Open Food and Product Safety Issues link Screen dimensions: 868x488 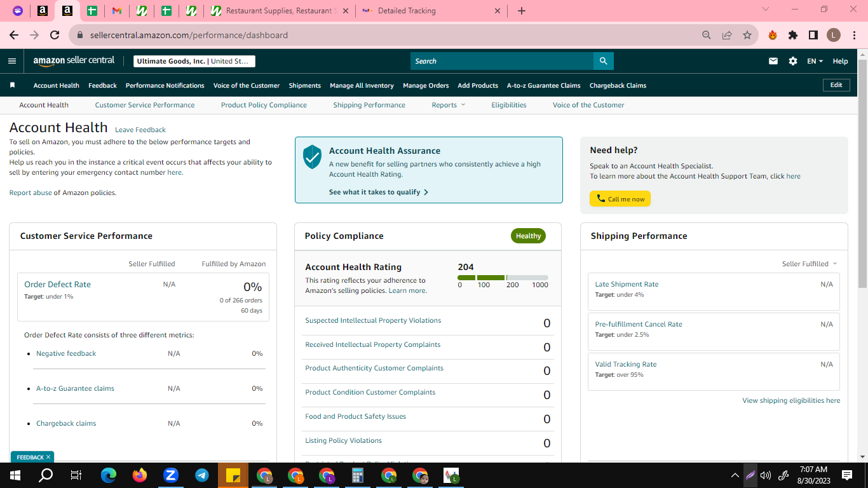[x=355, y=416]
